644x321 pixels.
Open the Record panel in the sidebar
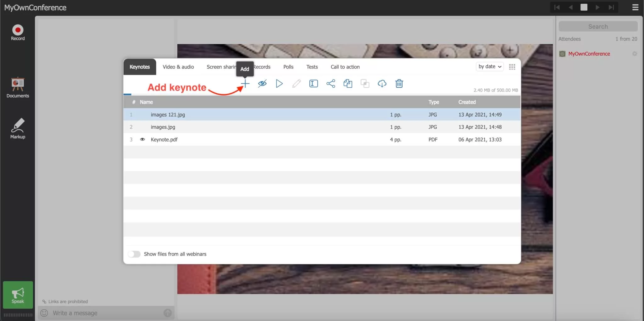tap(18, 32)
